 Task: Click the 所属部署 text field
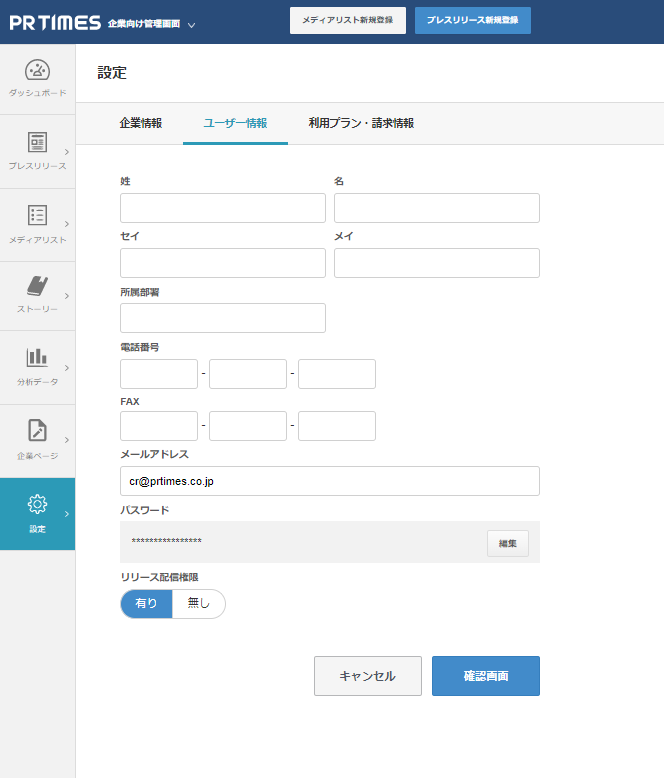point(222,318)
